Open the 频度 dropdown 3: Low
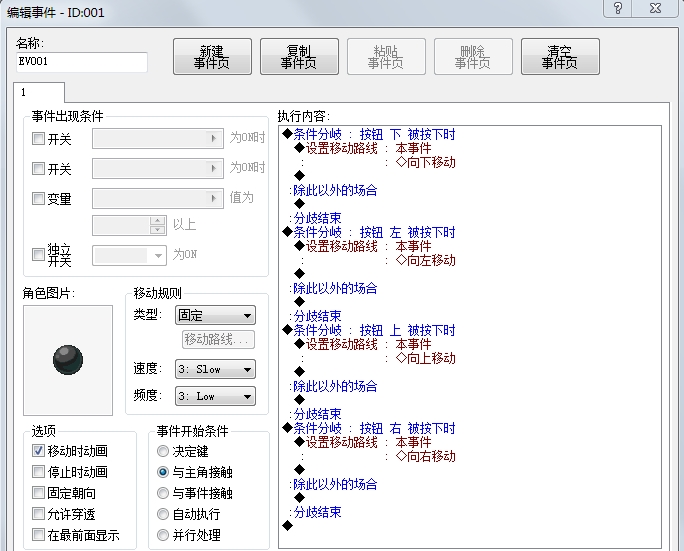The height and width of the screenshot is (551, 684). pos(215,396)
